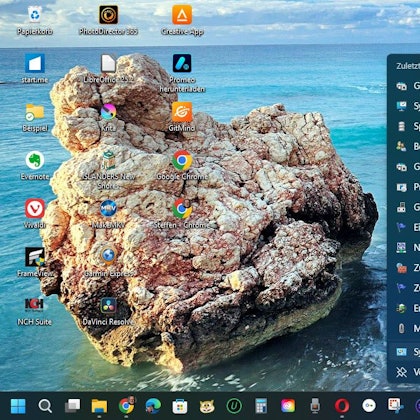The image size is (420, 420).
Task: Open Opera from the taskbar
Action: point(342,406)
